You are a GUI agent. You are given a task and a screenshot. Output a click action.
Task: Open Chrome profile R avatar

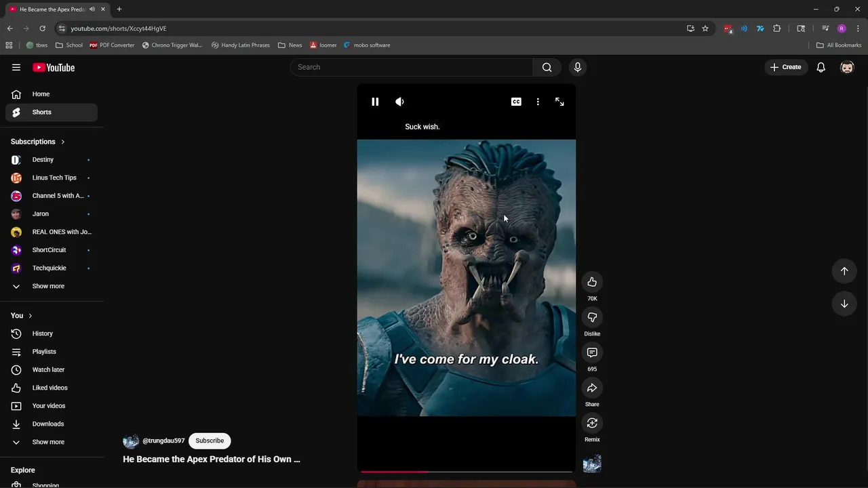coord(842,28)
